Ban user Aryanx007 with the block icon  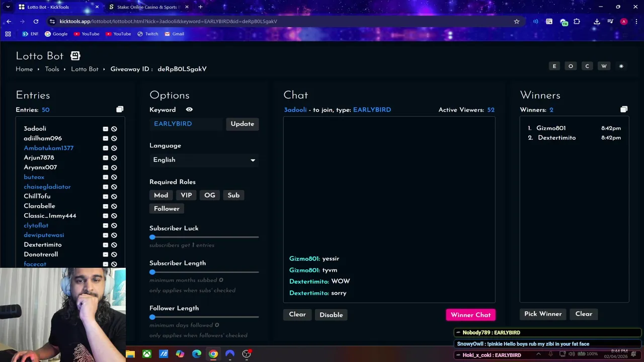(x=114, y=167)
